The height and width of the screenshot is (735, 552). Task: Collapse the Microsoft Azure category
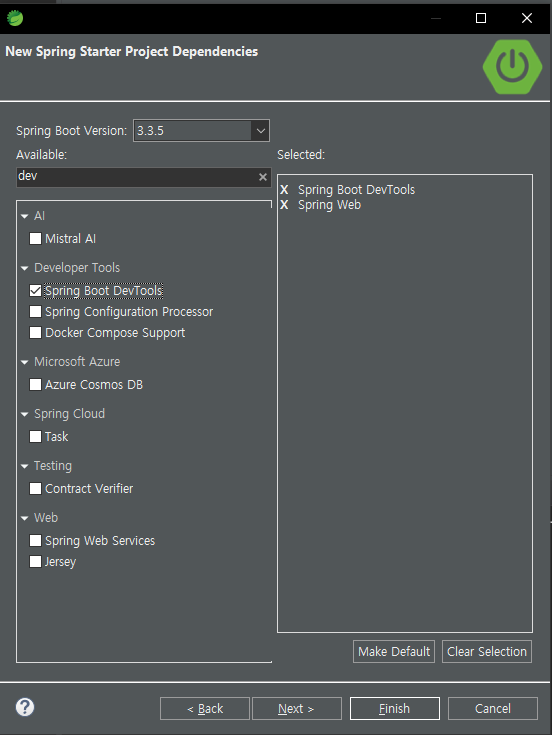tap(24, 362)
